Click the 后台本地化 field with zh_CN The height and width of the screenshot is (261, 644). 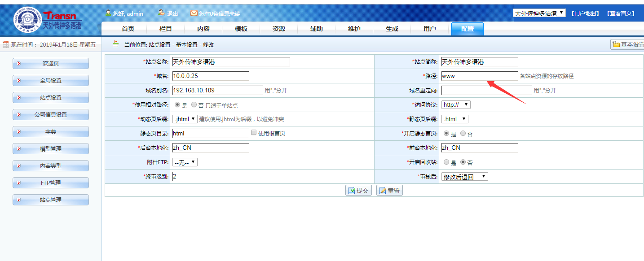[x=211, y=148]
